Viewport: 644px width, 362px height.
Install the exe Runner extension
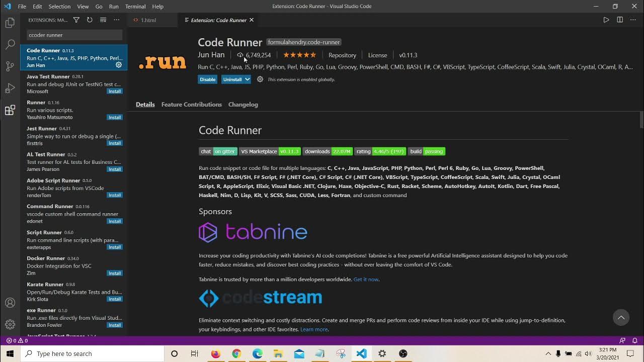(115, 325)
